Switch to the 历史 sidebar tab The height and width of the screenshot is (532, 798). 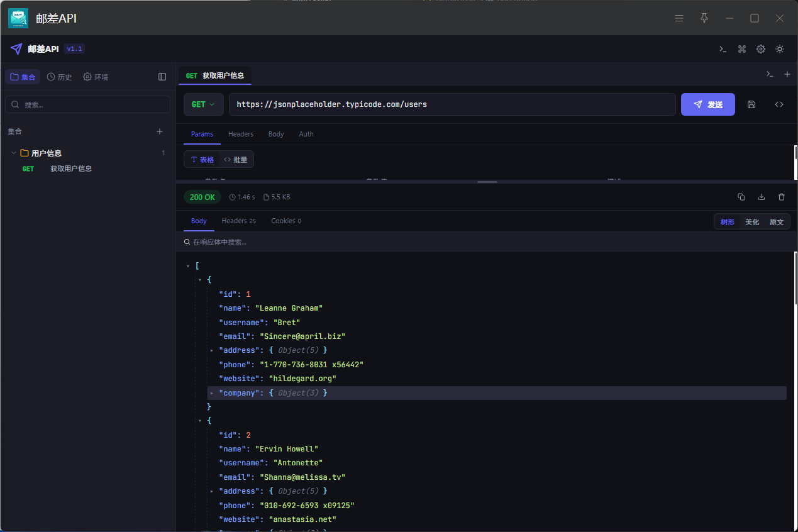60,77
